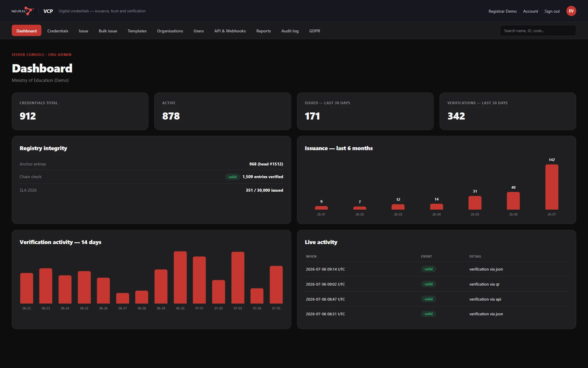Select the Issued last 30 days card
This screenshot has height=368, width=588.
tap(365, 111)
